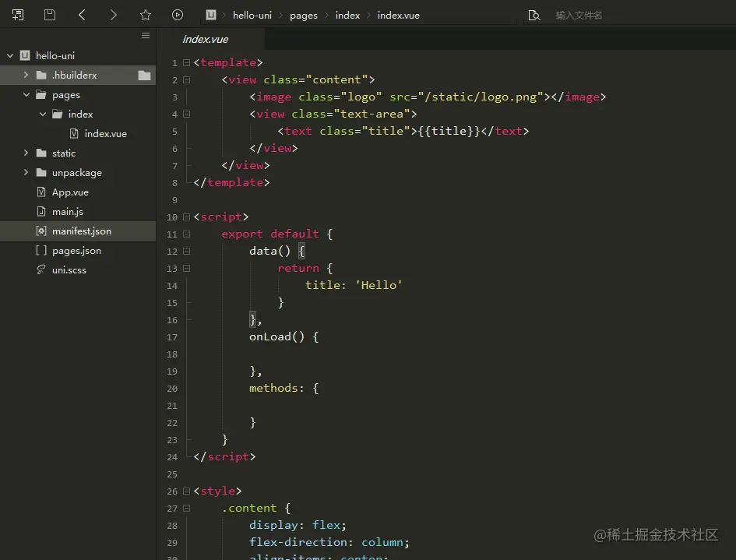Expand the static folder chevron
The image size is (736, 560).
pos(26,153)
